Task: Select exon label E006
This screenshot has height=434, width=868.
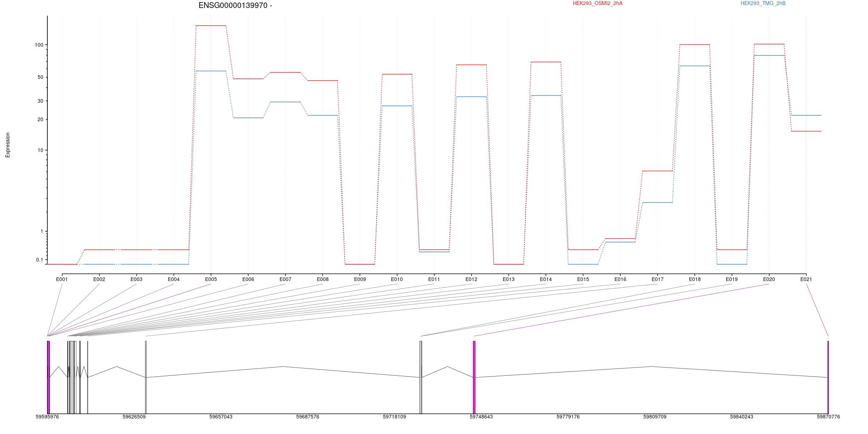Action: [248, 279]
